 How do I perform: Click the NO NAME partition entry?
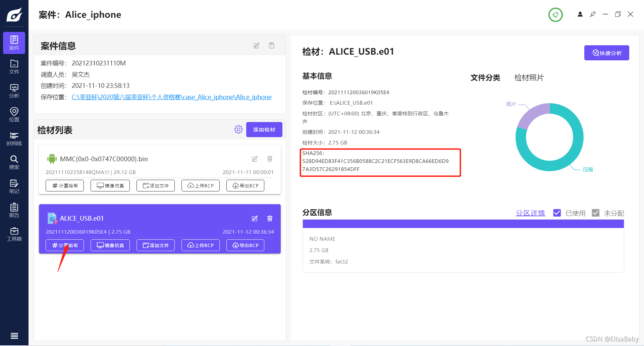point(322,239)
